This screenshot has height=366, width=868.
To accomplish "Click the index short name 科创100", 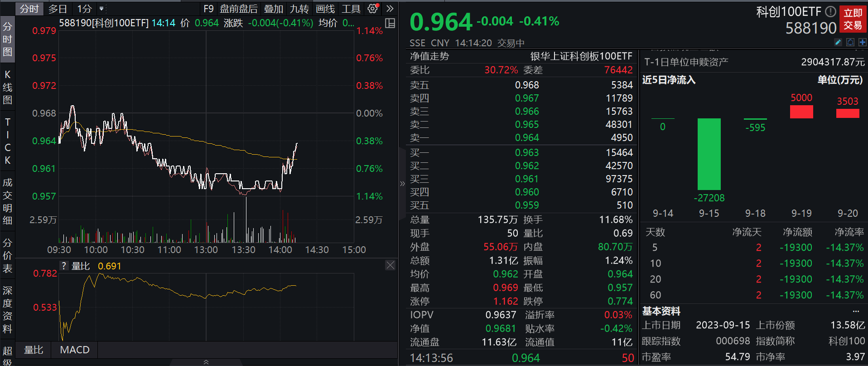I will tap(847, 341).
